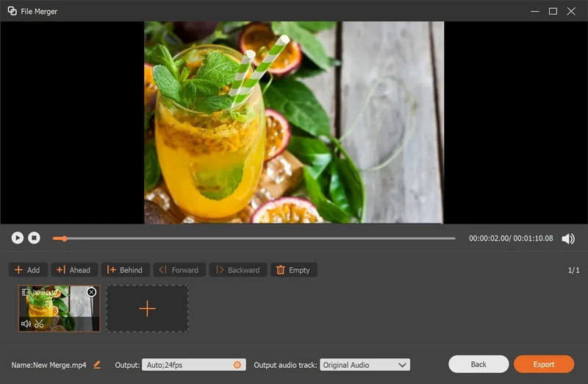Insert a clip Behind
The width and height of the screenshot is (588, 384).
point(125,270)
